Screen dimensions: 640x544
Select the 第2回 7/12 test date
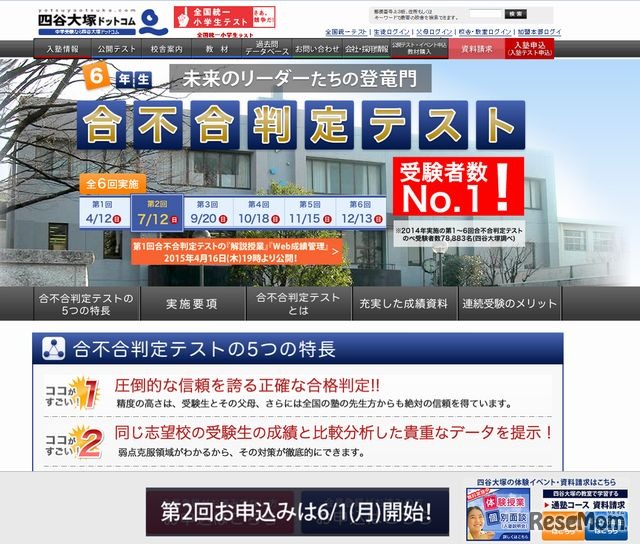(157, 213)
